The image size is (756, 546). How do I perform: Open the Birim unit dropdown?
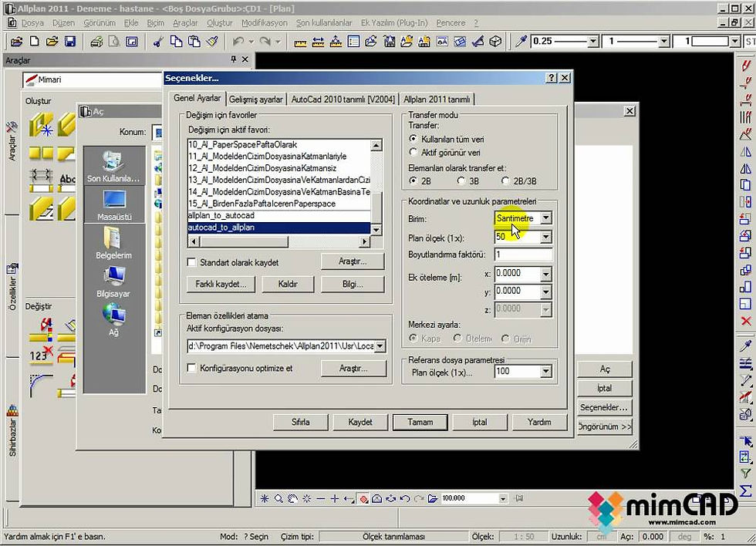[x=546, y=218]
